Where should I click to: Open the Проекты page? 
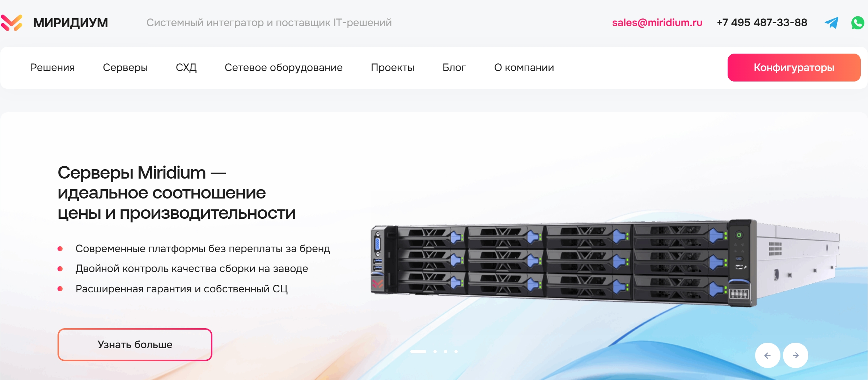(x=392, y=67)
